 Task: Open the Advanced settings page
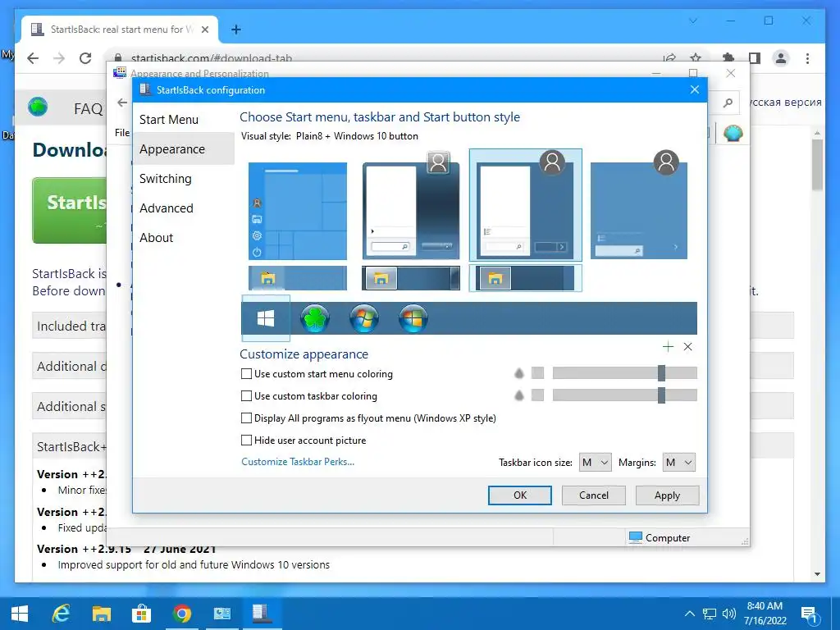coord(166,208)
